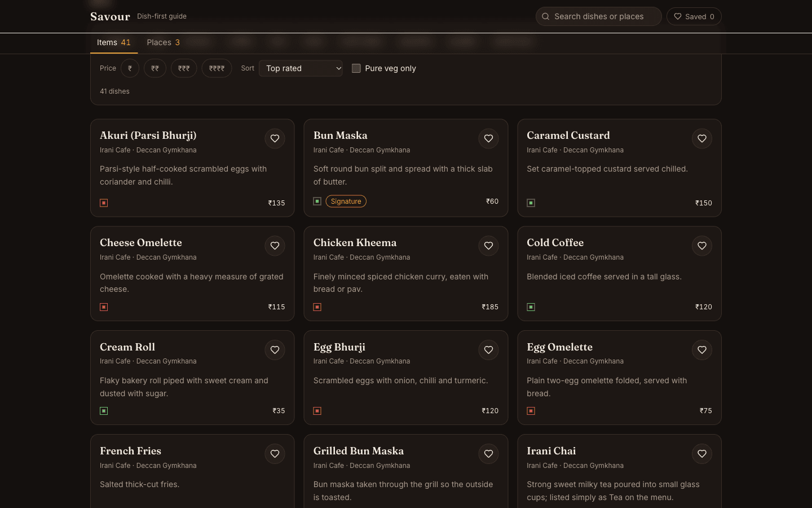Click the '41 dishes' count text

click(114, 91)
